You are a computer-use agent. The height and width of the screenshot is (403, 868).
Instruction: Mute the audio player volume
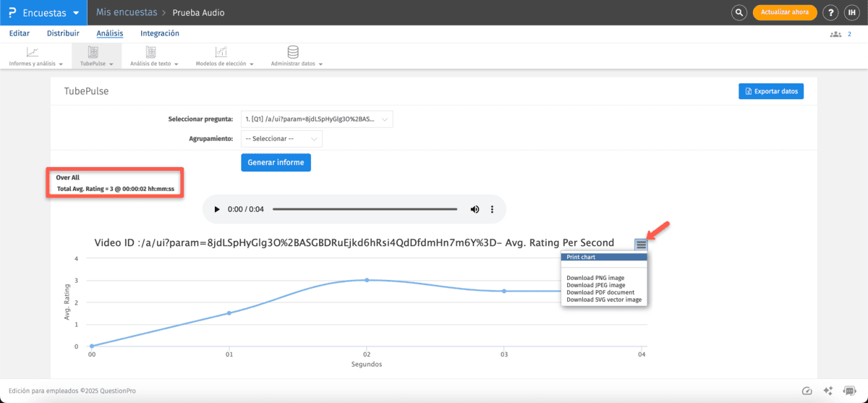point(475,209)
